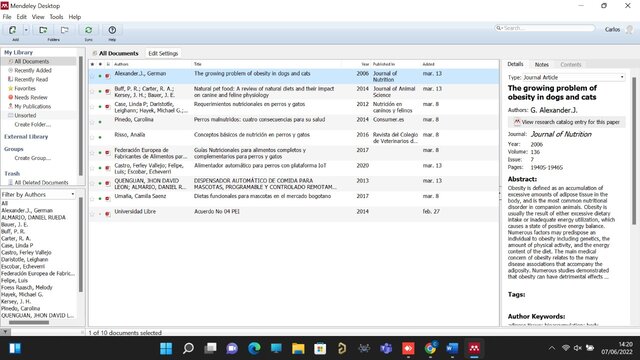Open PDF icon for Federación Europea row
640x360 pixels.
coord(108,153)
